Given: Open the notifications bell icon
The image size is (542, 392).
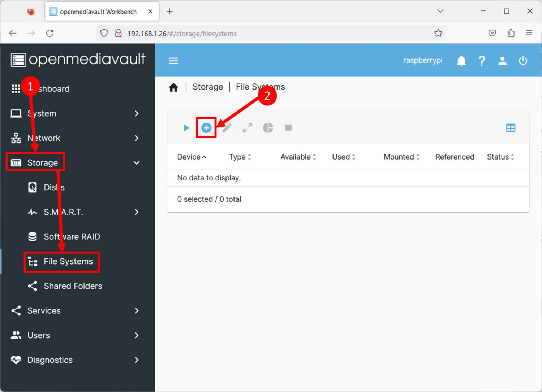Looking at the screenshot, I should 461,61.
